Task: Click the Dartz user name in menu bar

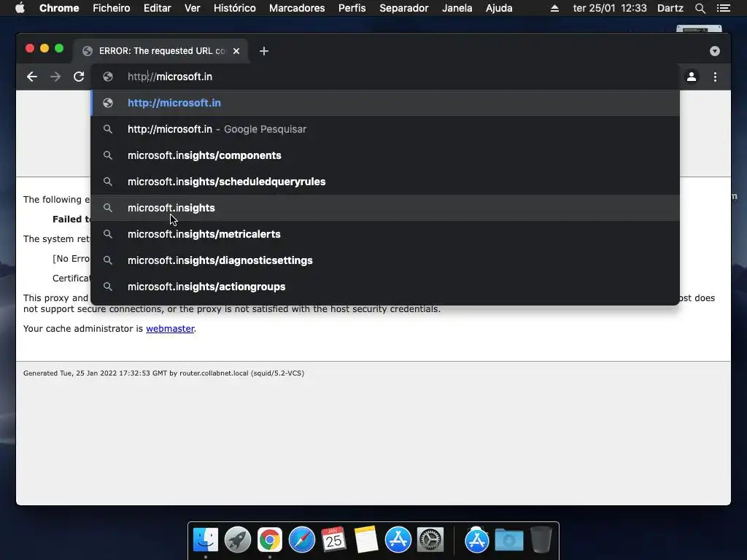Action: click(670, 8)
